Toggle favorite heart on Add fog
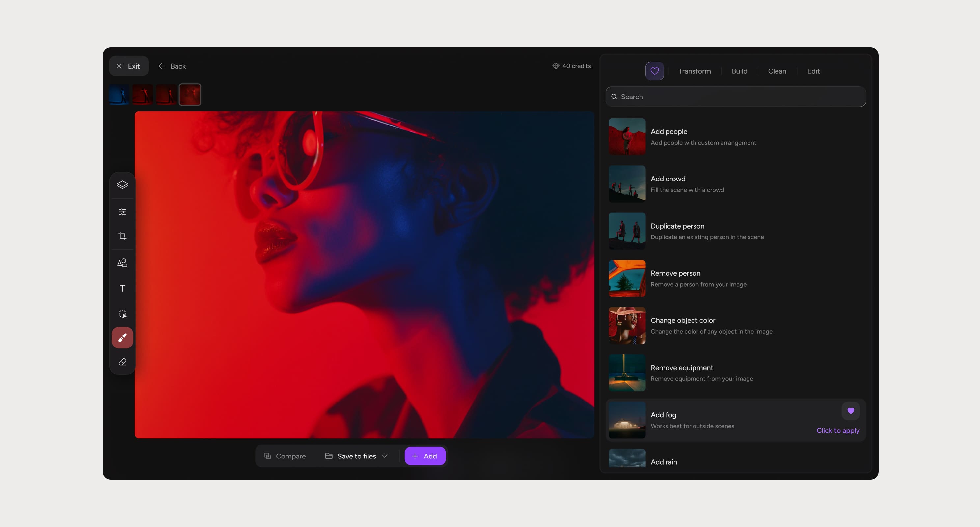Screen dimensions: 980x527 [x=850, y=411]
